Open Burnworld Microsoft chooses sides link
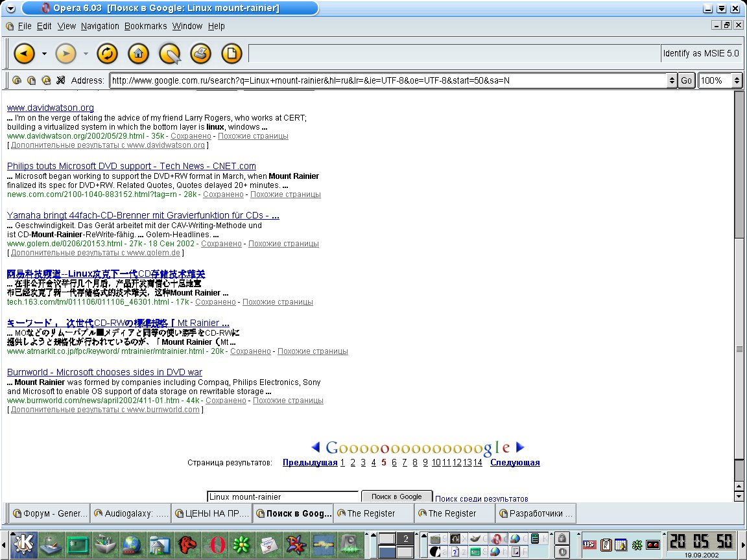This screenshot has height=560, width=747. pos(105,372)
